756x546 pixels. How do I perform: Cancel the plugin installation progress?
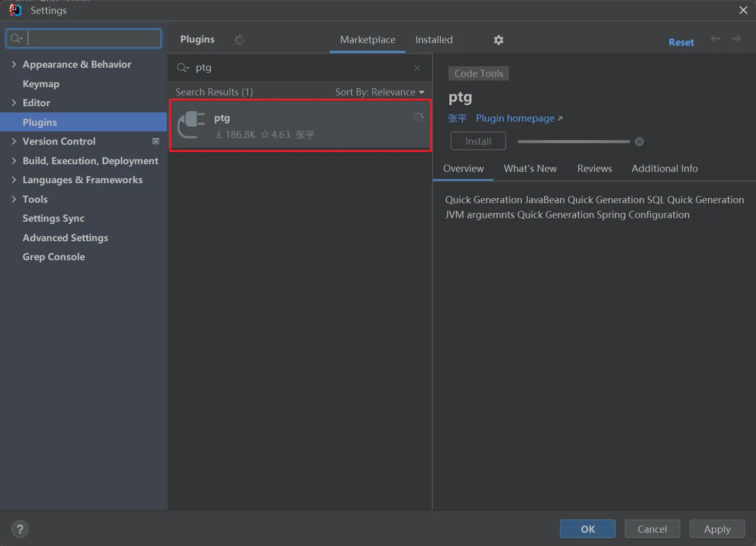639,142
